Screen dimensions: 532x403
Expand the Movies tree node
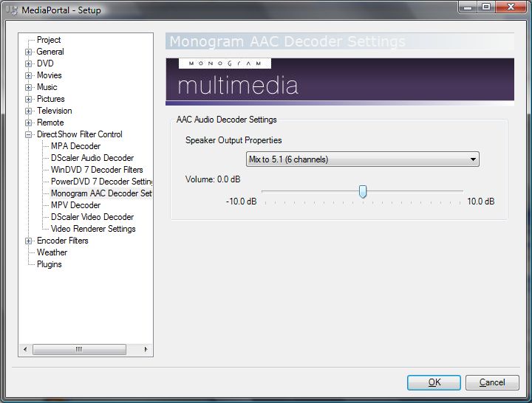29,75
